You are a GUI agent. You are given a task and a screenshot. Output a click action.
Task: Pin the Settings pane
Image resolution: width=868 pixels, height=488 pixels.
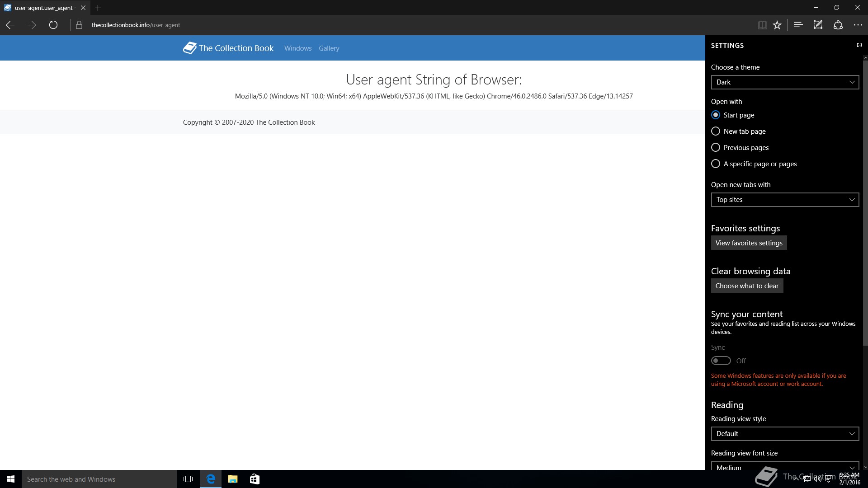858,45
